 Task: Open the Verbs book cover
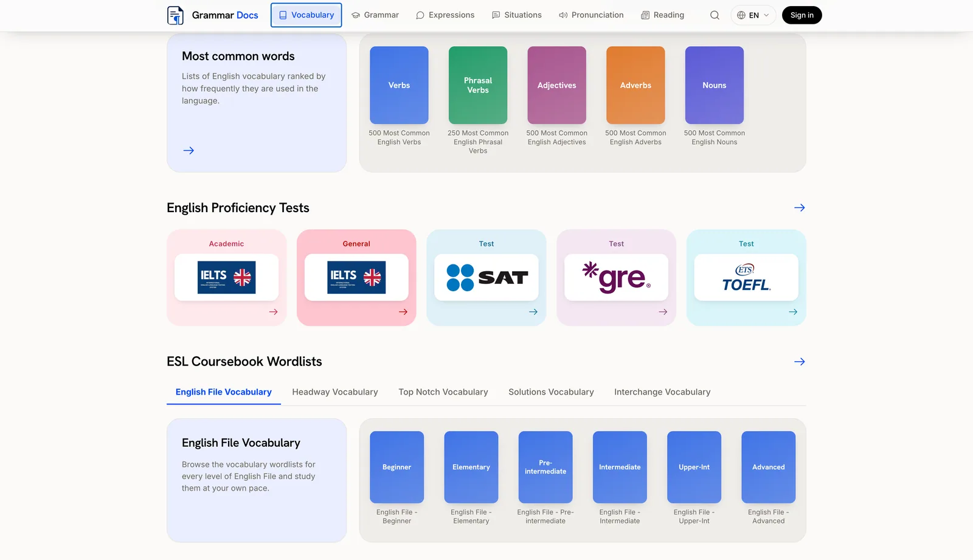point(399,85)
